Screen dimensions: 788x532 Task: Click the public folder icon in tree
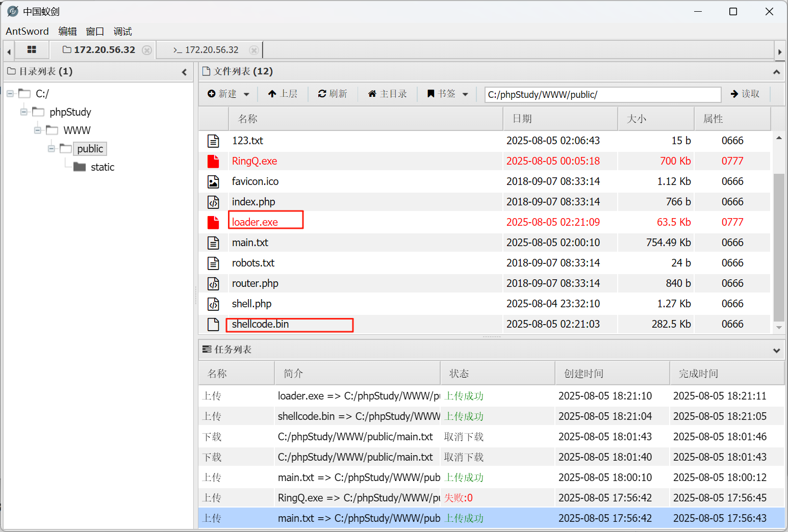[x=66, y=148]
